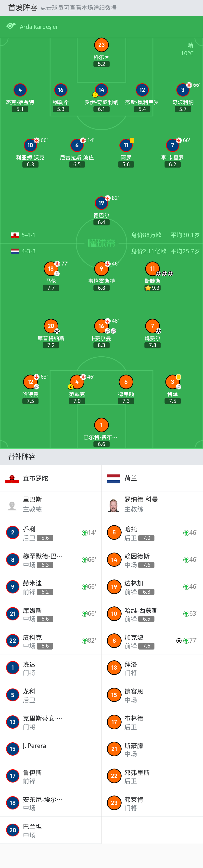203x868 pixels.
Task: Open substitute 加克波 number 8 row
Action: click(152, 640)
